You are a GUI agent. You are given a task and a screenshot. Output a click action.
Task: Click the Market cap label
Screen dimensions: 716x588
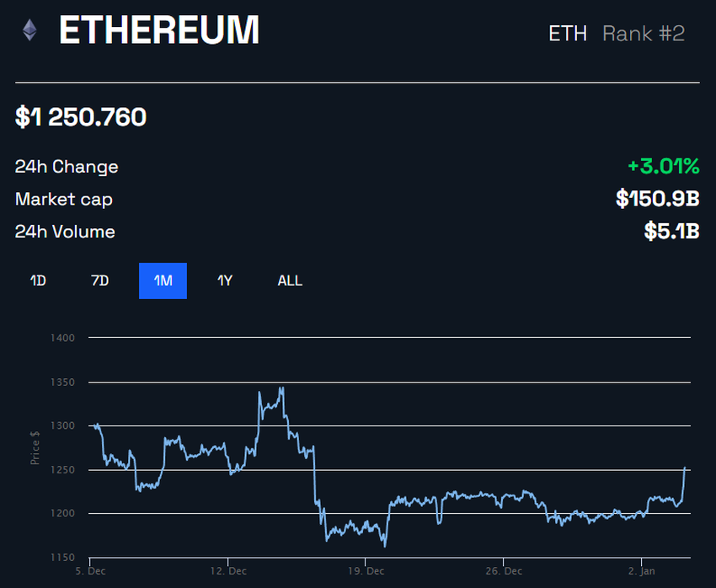tap(64, 200)
